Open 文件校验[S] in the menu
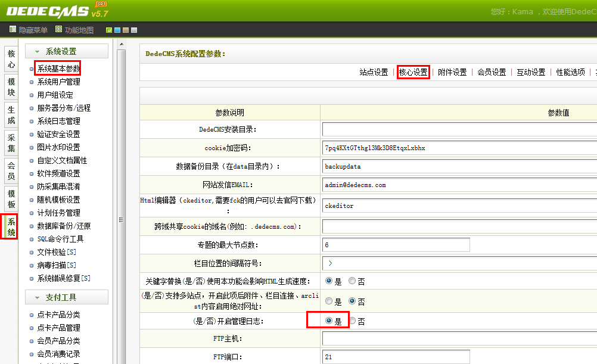Viewport: 597px width, 364px height. pos(57,252)
